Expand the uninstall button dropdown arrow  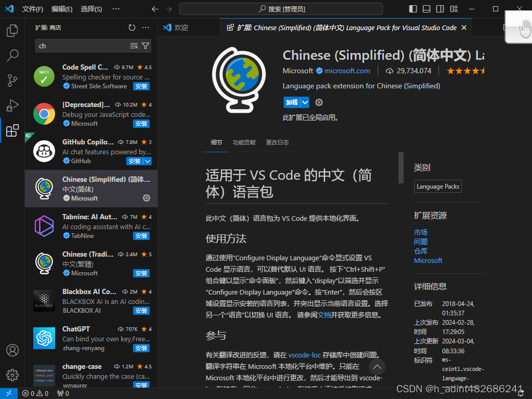point(305,102)
